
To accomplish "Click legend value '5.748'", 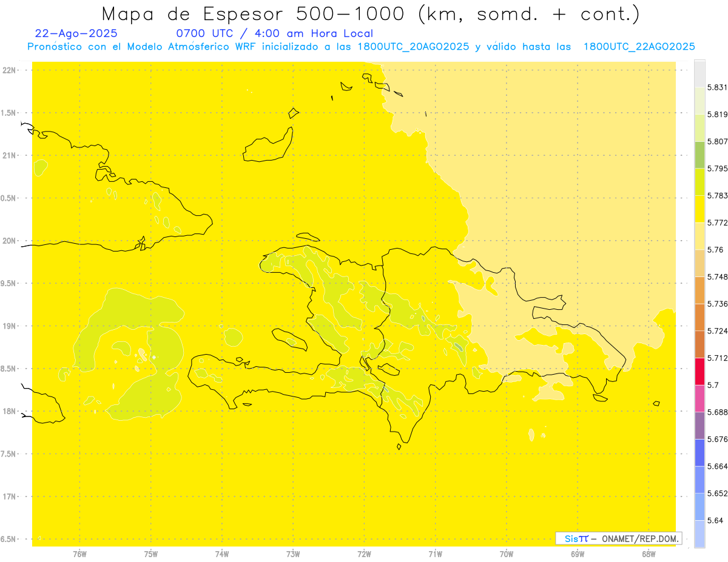I will (x=717, y=277).
